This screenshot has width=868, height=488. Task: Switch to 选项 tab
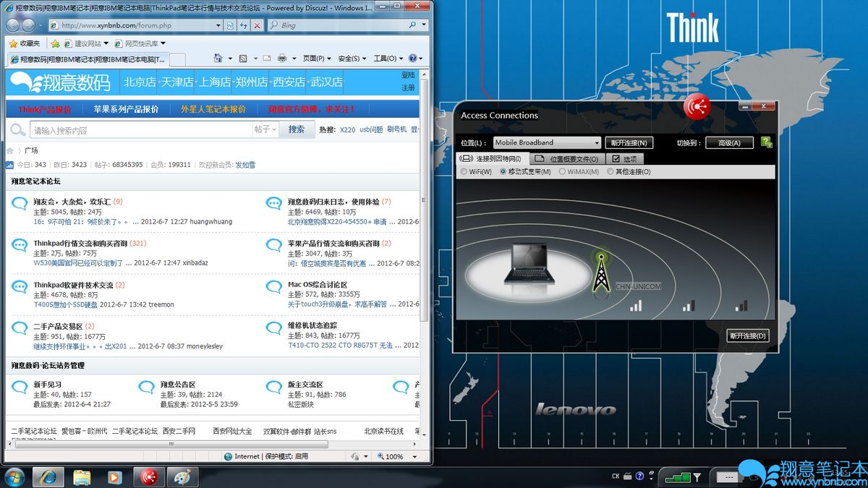625,158
